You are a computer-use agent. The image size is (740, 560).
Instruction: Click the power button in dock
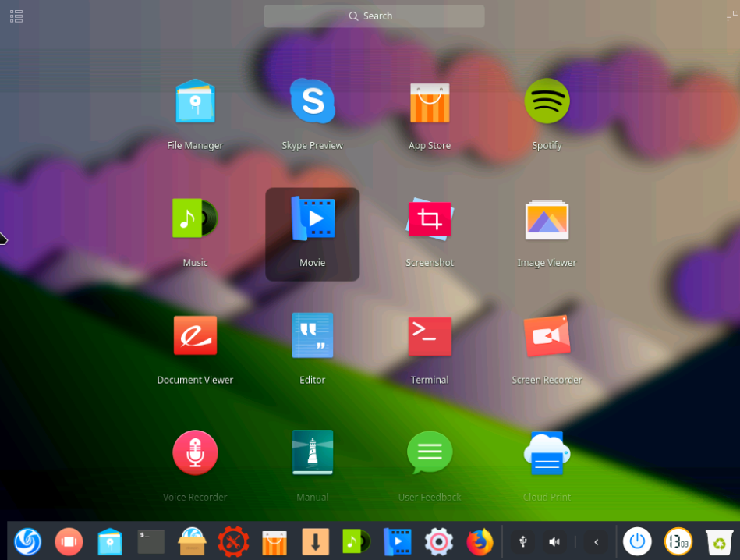[x=637, y=541]
